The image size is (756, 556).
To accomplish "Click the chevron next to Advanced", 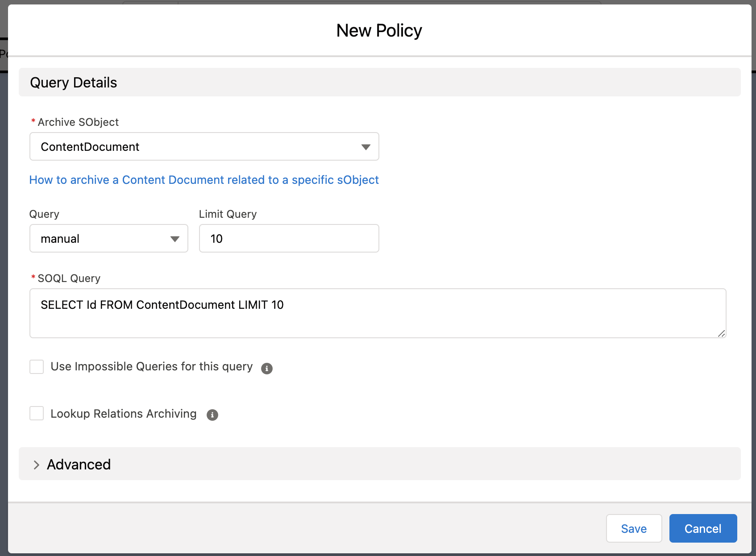I will (x=36, y=465).
